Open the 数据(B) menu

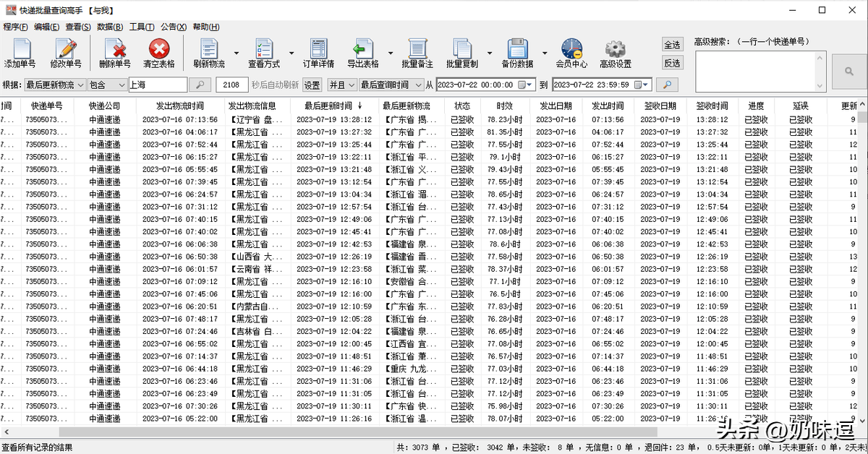pyautogui.click(x=109, y=27)
